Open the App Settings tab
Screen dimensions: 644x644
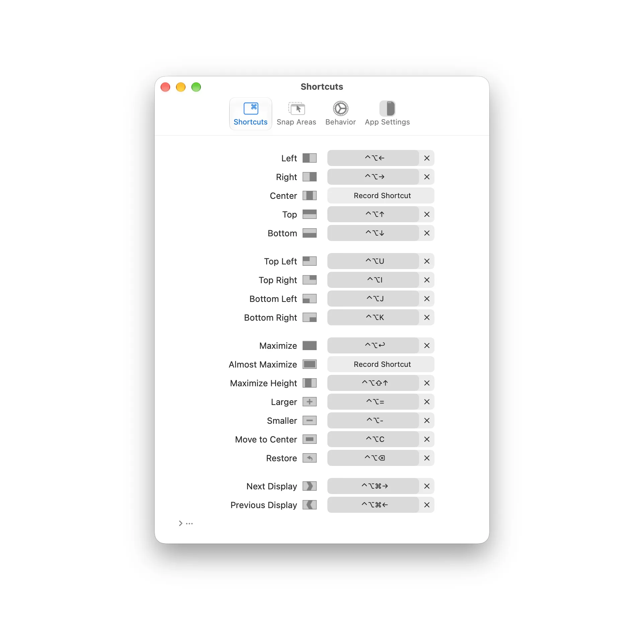pos(387,114)
